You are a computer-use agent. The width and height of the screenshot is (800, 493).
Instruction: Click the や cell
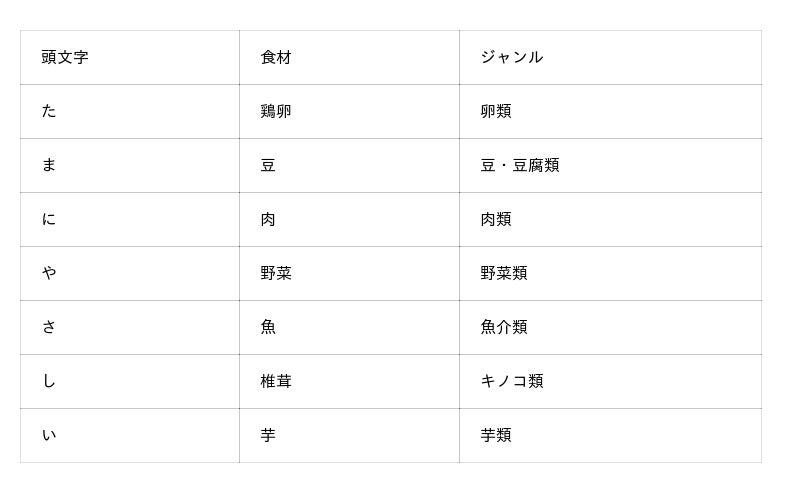[130, 274]
